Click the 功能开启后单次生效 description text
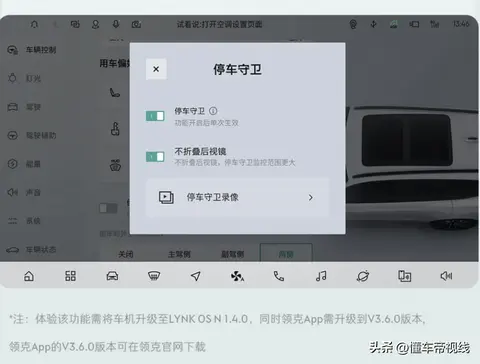Image resolution: width=480 pixels, height=364 pixels. [x=207, y=123]
